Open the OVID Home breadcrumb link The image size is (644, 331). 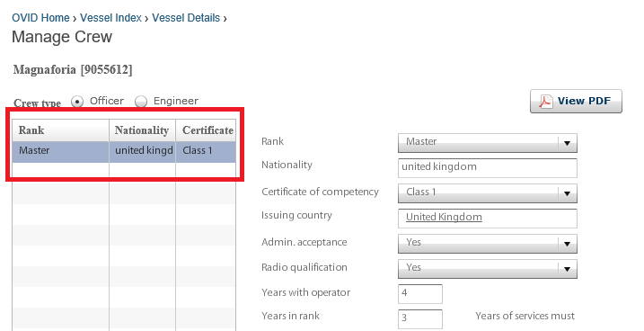[x=40, y=18]
